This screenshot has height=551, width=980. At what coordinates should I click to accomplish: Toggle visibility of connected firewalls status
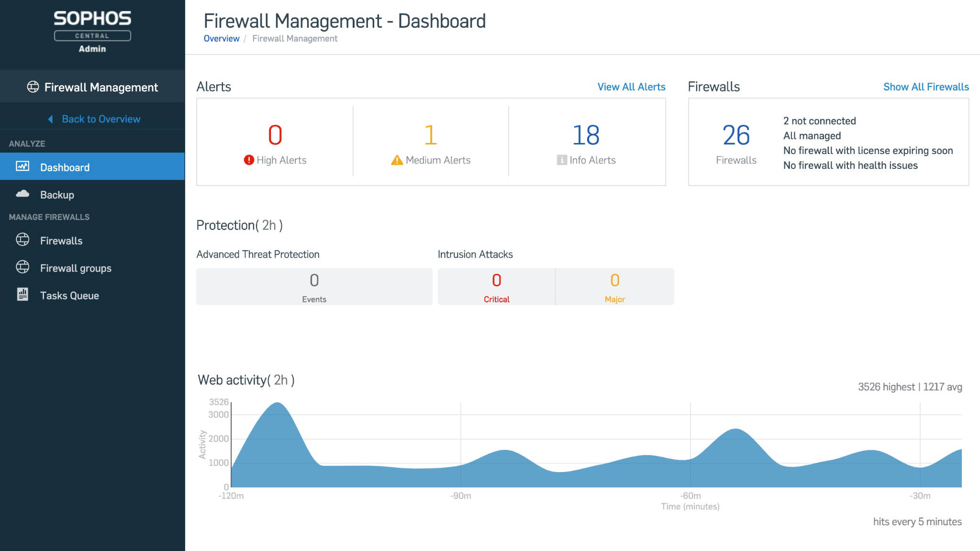click(x=818, y=121)
